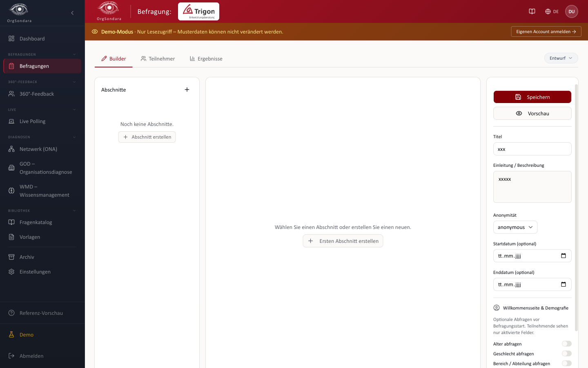Click the Demo flask entry
The height and width of the screenshot is (368, 588).
42,334
